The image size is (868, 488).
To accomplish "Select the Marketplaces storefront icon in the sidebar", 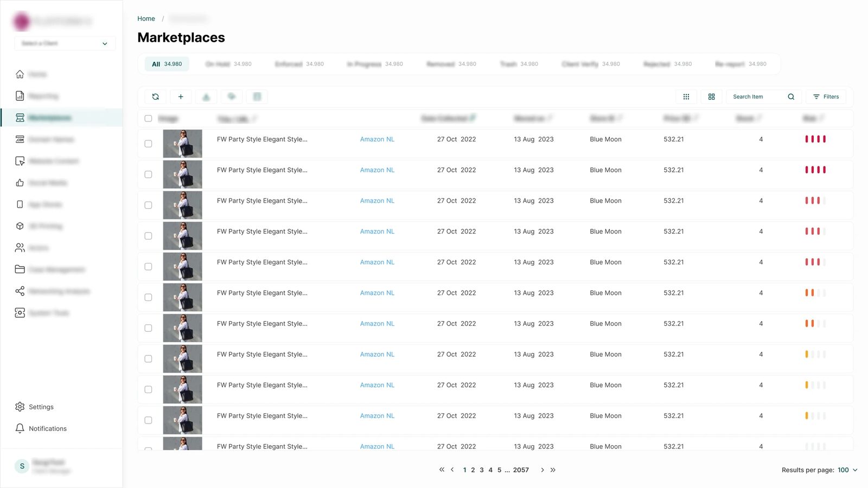I will point(20,118).
